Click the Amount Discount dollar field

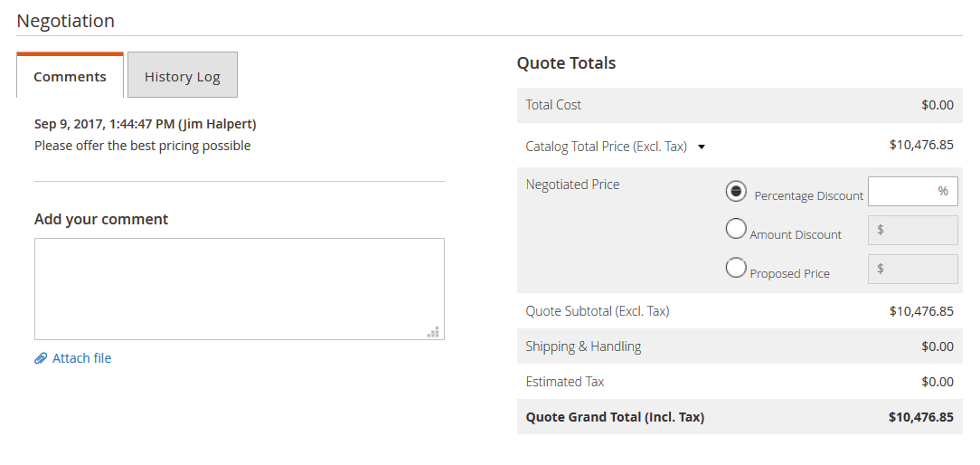pyautogui.click(x=912, y=230)
